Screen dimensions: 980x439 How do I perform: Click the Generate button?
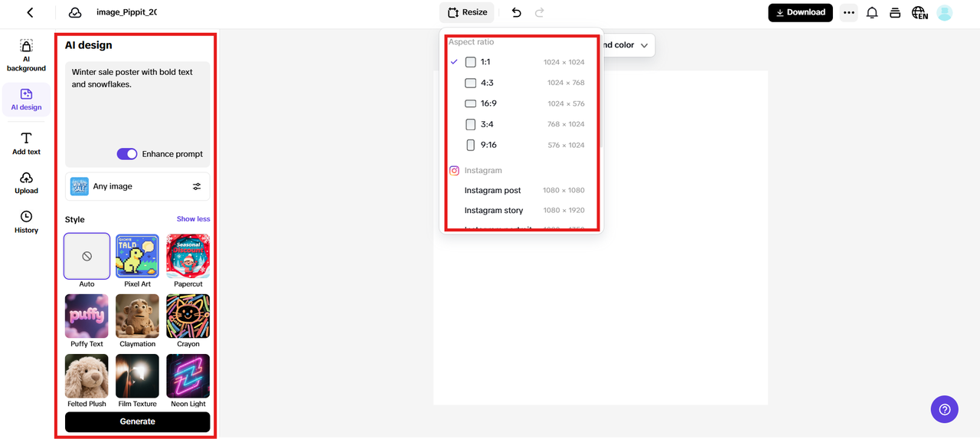coord(137,421)
